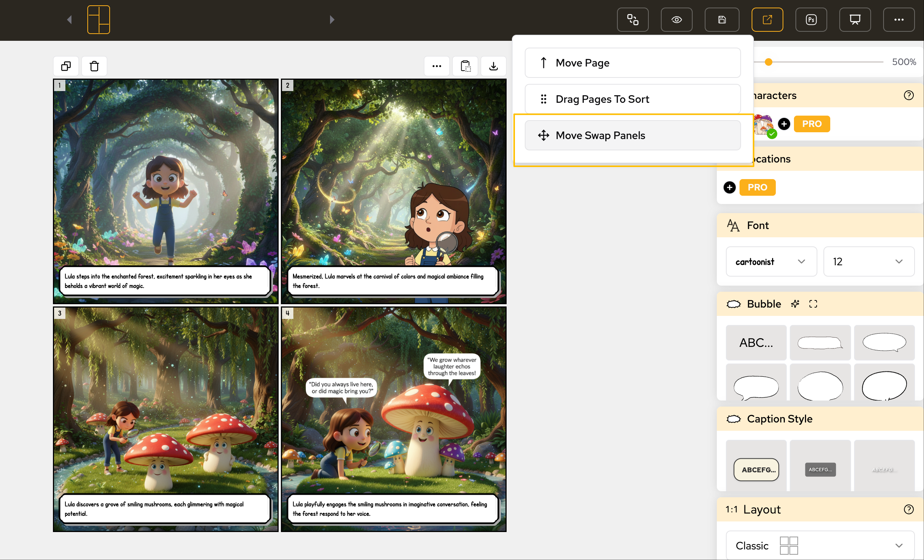Click the duplicate page icon
The image size is (924, 560).
[x=66, y=66]
